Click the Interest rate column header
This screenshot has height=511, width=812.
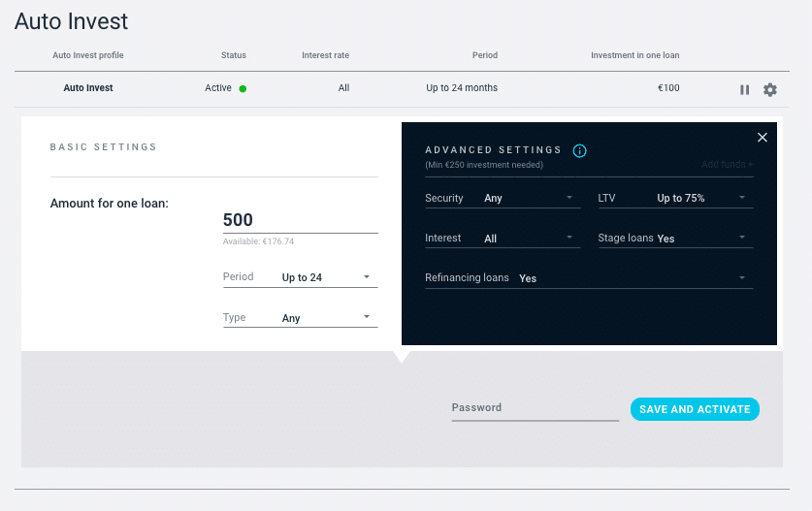tap(325, 55)
